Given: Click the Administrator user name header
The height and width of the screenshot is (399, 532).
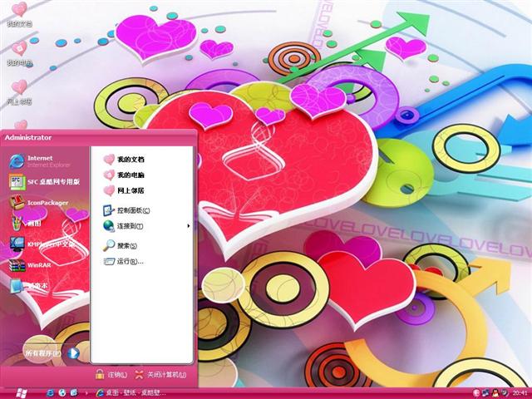Looking at the screenshot, I should tap(28, 137).
